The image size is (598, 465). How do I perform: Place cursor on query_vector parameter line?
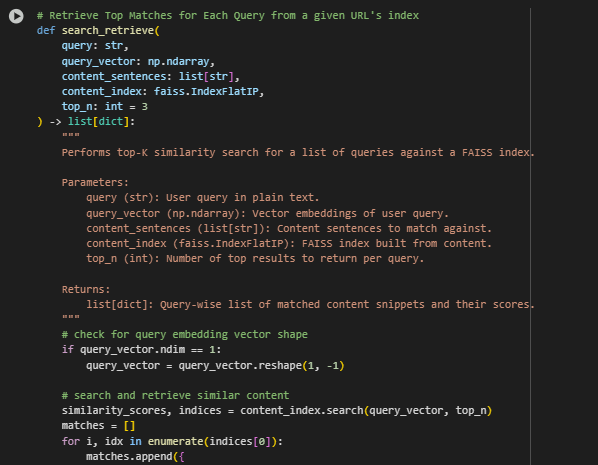point(138,61)
